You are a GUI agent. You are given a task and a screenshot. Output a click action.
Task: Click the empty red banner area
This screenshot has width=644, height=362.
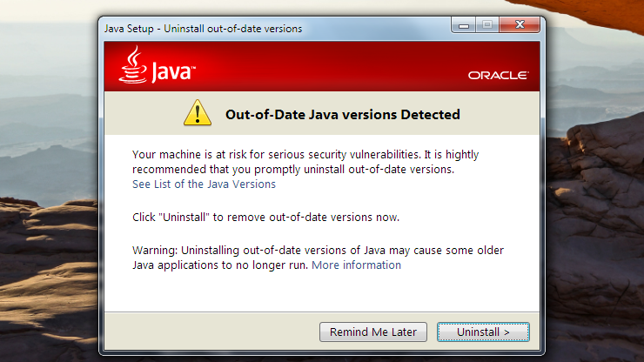[329, 66]
